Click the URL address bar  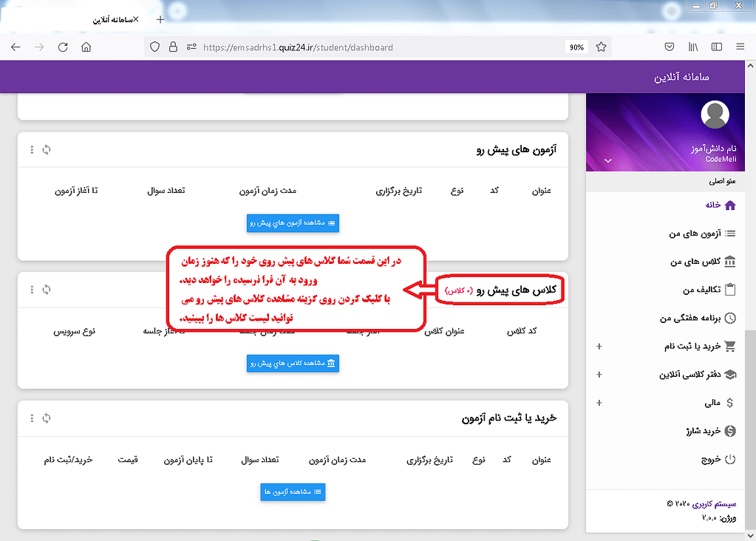[x=370, y=47]
